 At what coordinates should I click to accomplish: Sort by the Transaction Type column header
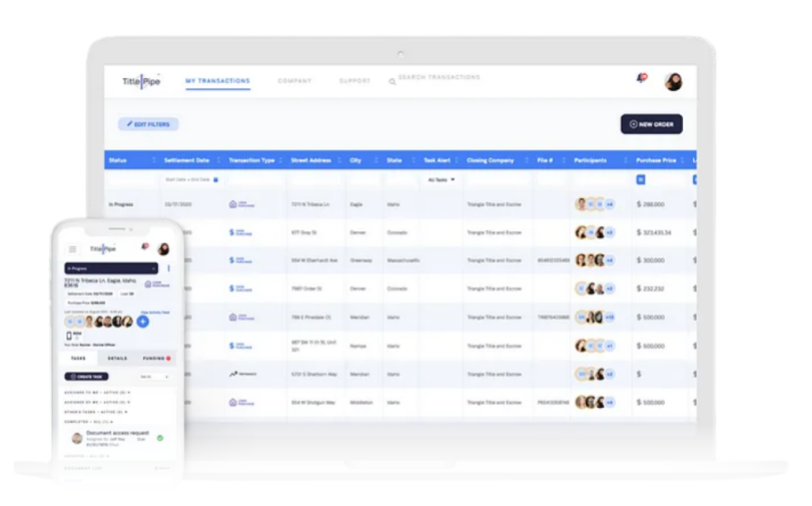point(252,160)
